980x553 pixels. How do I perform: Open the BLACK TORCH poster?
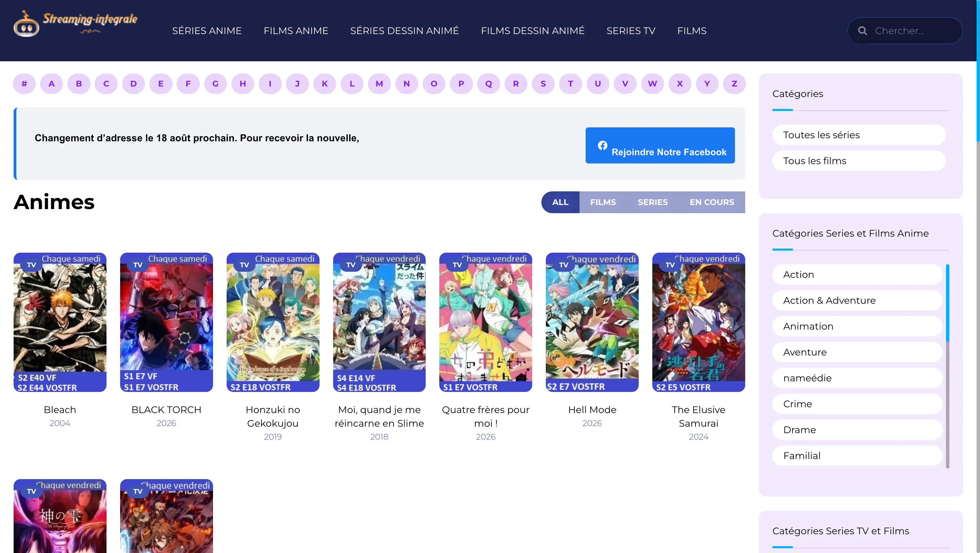[167, 322]
